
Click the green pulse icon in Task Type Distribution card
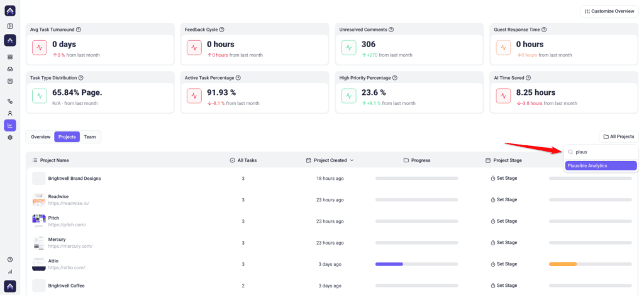tap(40, 96)
